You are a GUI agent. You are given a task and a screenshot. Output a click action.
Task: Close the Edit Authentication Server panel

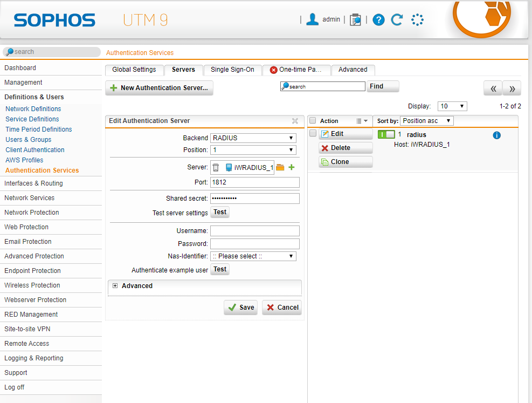[295, 121]
